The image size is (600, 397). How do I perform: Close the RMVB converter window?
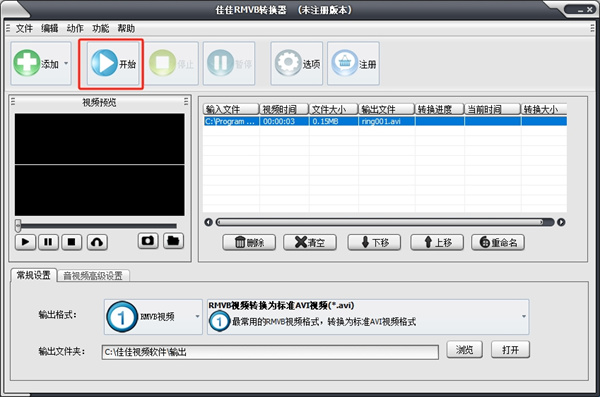click(590, 10)
